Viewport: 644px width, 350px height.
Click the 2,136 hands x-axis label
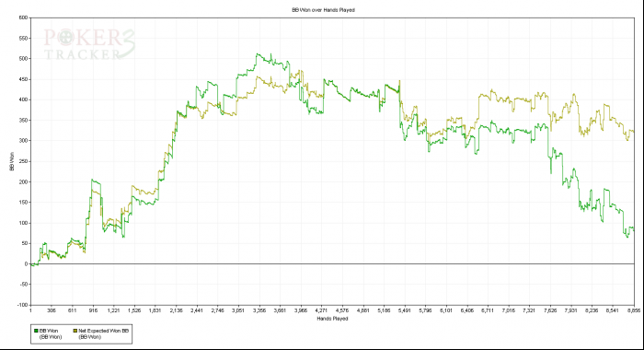click(176, 310)
